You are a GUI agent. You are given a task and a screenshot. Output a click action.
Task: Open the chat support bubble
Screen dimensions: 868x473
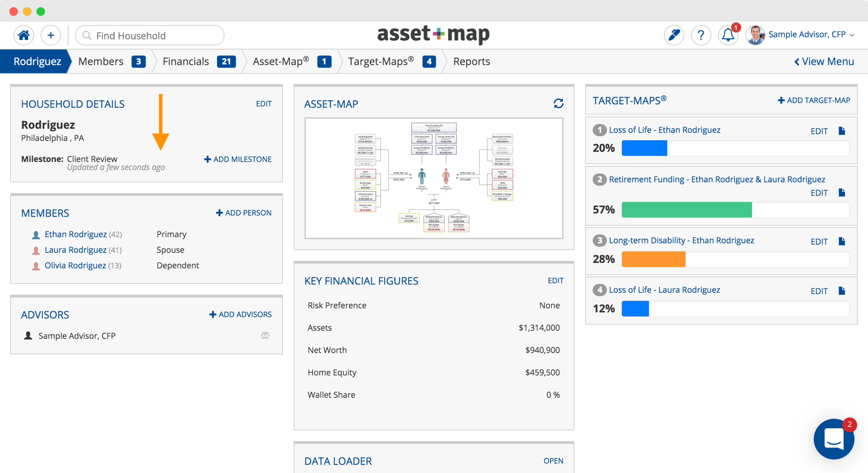point(834,439)
